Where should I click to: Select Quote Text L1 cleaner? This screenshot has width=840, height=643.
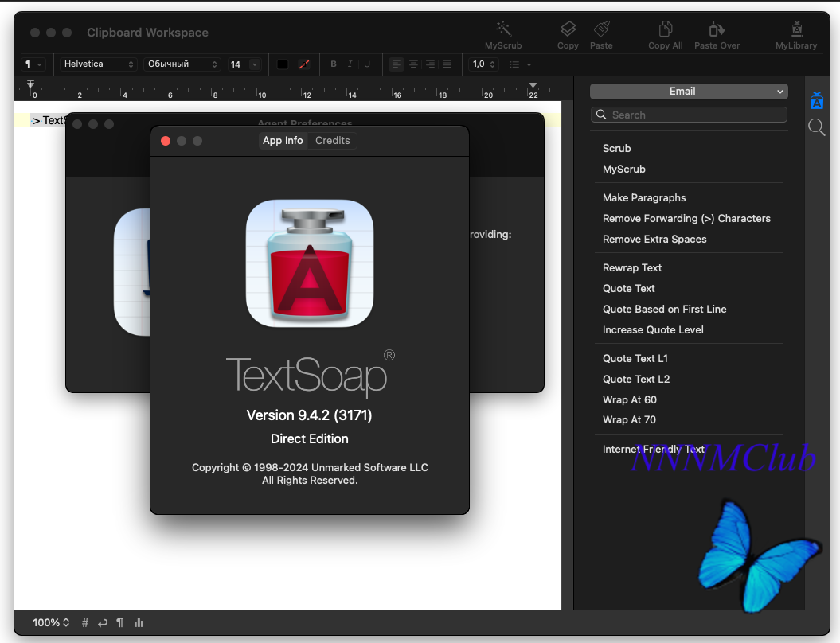(x=635, y=358)
